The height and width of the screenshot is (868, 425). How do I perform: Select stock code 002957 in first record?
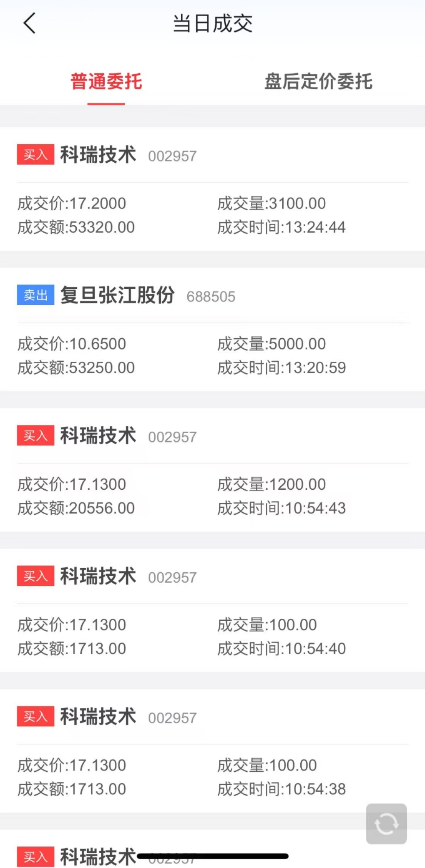click(172, 156)
